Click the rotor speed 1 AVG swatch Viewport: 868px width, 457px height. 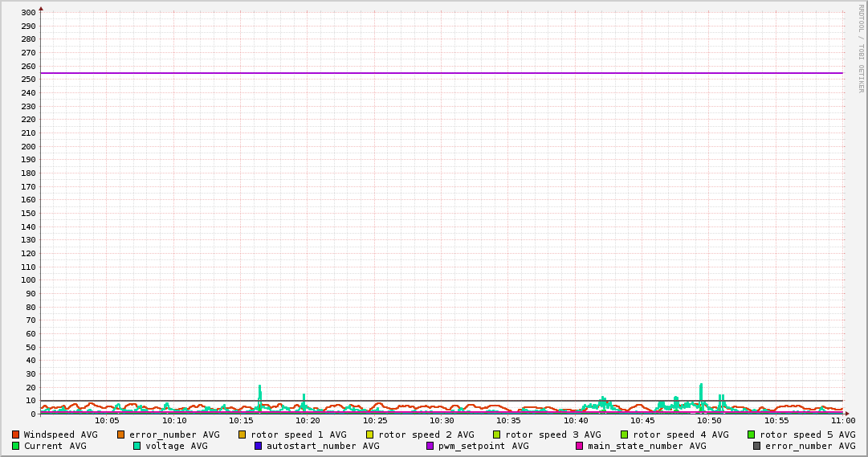(242, 435)
